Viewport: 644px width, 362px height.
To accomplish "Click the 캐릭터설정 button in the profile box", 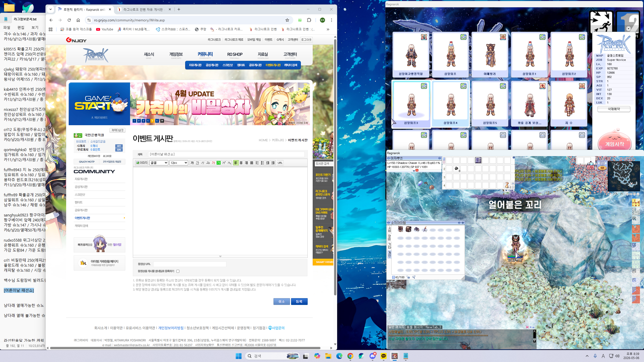I will pos(117,130).
